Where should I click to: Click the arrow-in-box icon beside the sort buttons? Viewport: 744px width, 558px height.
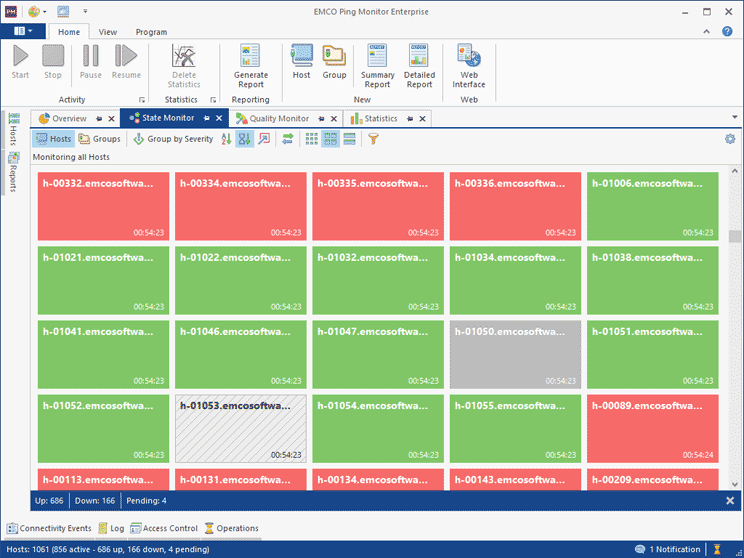264,139
